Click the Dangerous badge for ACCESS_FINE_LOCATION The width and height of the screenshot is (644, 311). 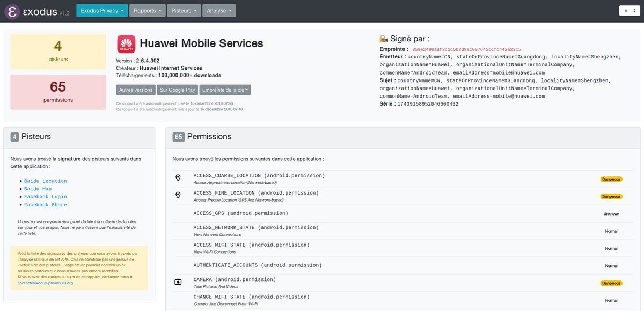[611, 197]
